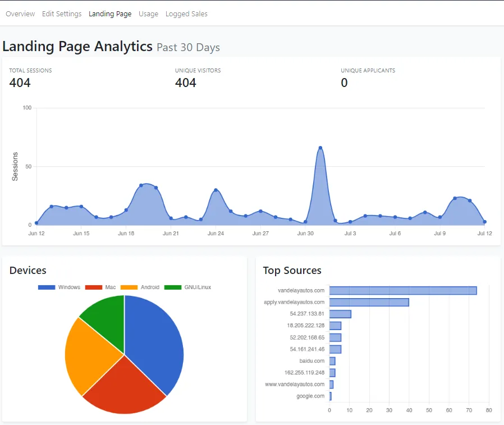Open the Overview tab
504x425 pixels.
click(x=20, y=13)
